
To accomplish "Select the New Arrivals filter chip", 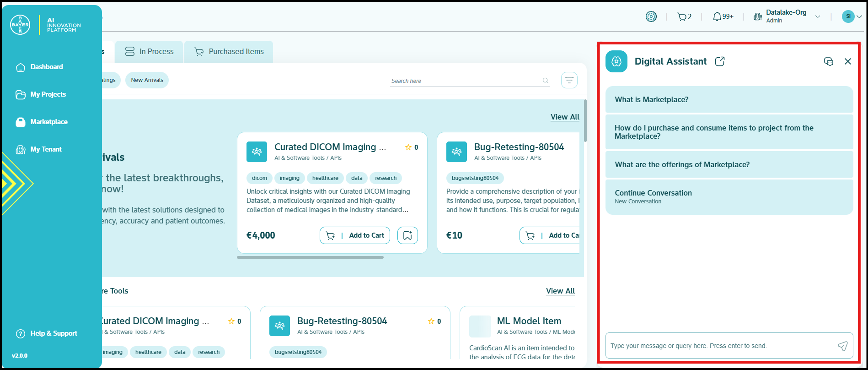I will pos(147,80).
